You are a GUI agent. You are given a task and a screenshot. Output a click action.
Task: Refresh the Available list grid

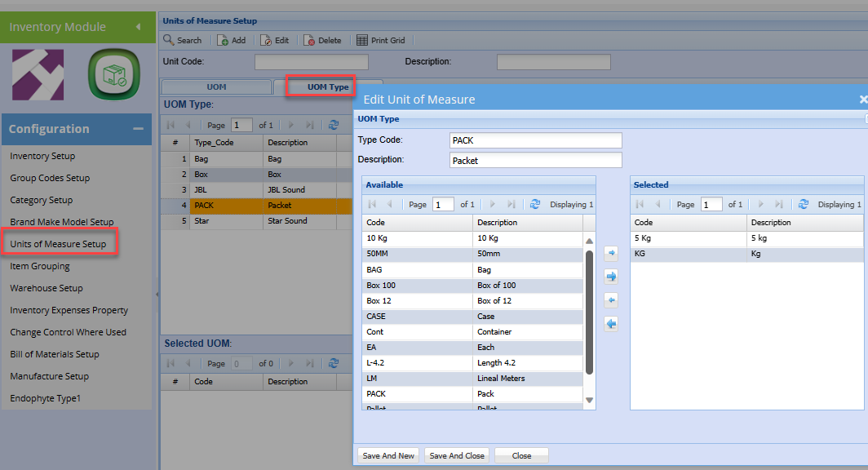535,204
